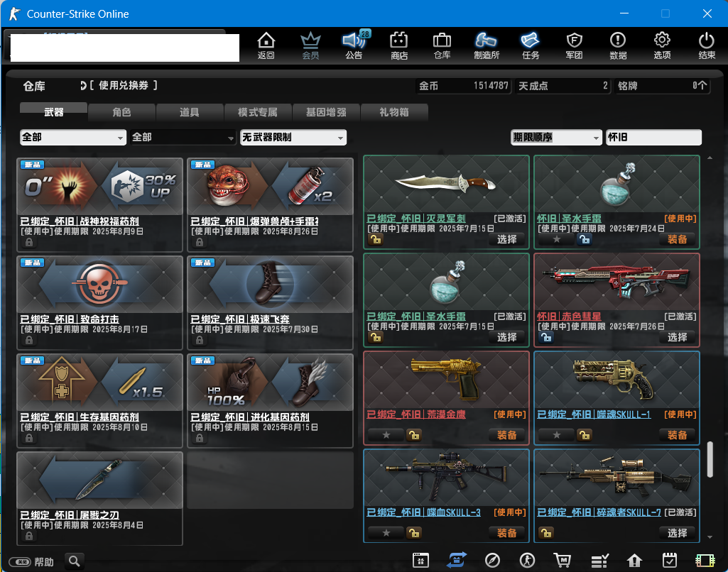Click the scroll up arrow of weapon list

710,158
